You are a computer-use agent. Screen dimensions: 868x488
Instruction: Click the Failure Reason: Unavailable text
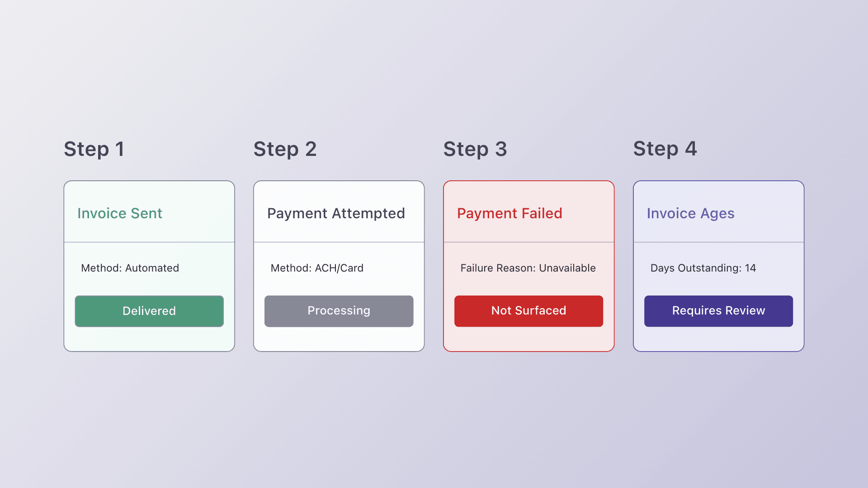point(528,268)
